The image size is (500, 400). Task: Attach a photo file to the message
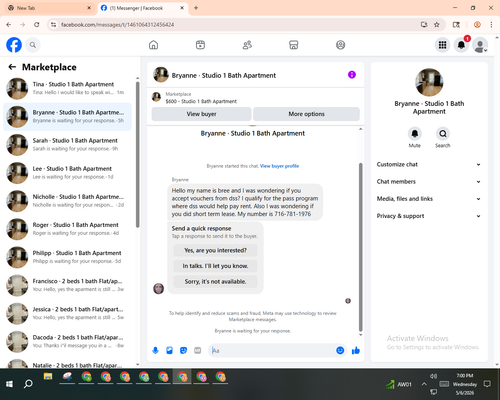[x=169, y=350]
